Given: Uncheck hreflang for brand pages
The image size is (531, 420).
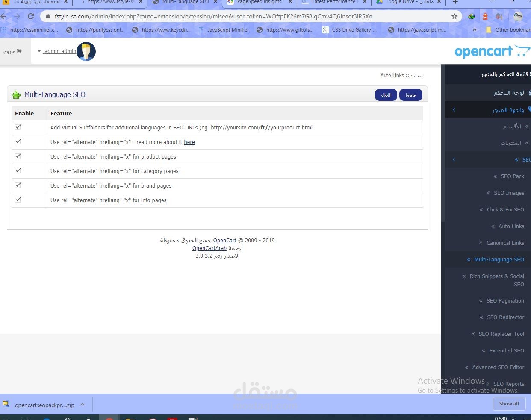Looking at the screenshot, I should pyautogui.click(x=18, y=185).
